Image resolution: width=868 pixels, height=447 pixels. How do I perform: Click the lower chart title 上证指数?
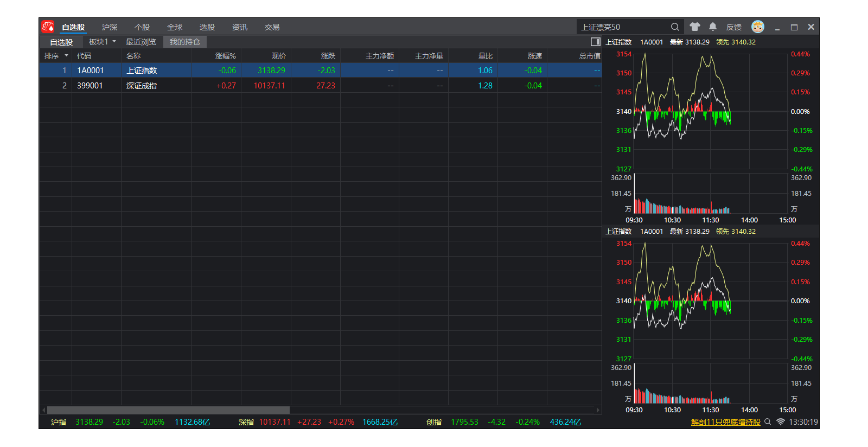coord(618,231)
